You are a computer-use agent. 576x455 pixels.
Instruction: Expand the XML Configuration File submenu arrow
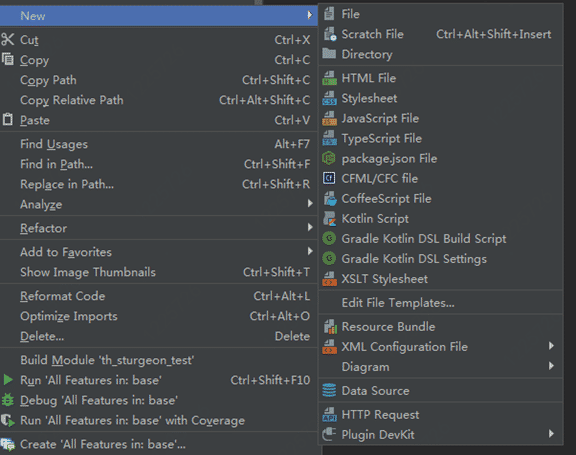(x=551, y=346)
